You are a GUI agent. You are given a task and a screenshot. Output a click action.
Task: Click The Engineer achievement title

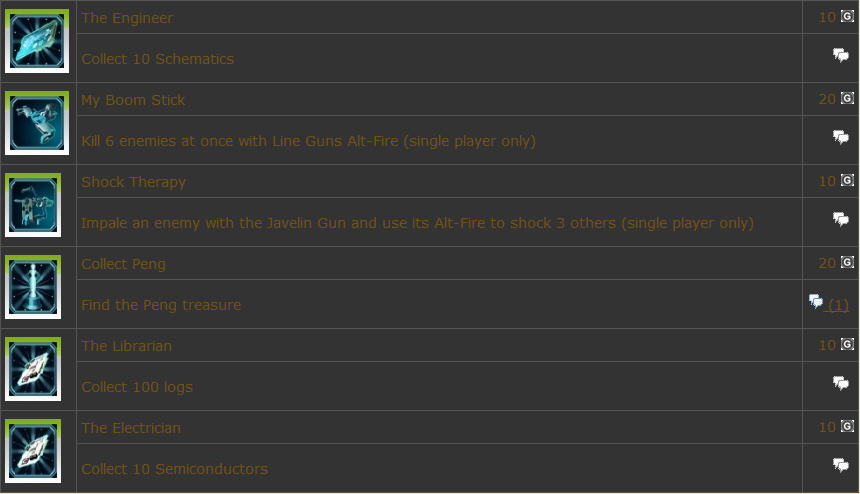127,18
